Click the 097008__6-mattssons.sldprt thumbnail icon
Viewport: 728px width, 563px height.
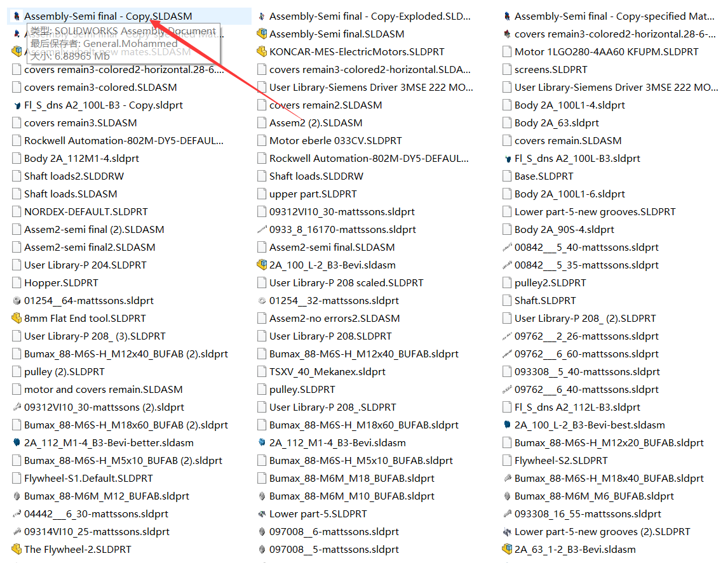[262, 532]
